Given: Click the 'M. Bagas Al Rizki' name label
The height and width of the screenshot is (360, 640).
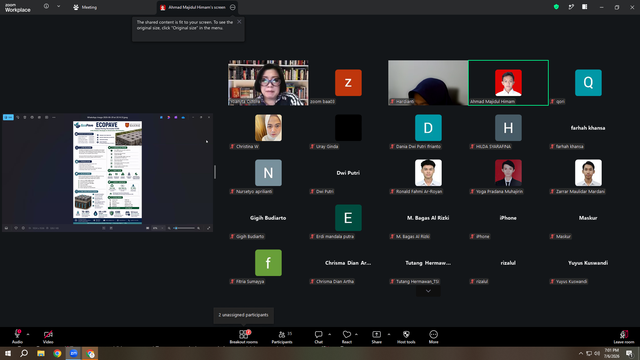Looking at the screenshot, I should coord(409,236).
